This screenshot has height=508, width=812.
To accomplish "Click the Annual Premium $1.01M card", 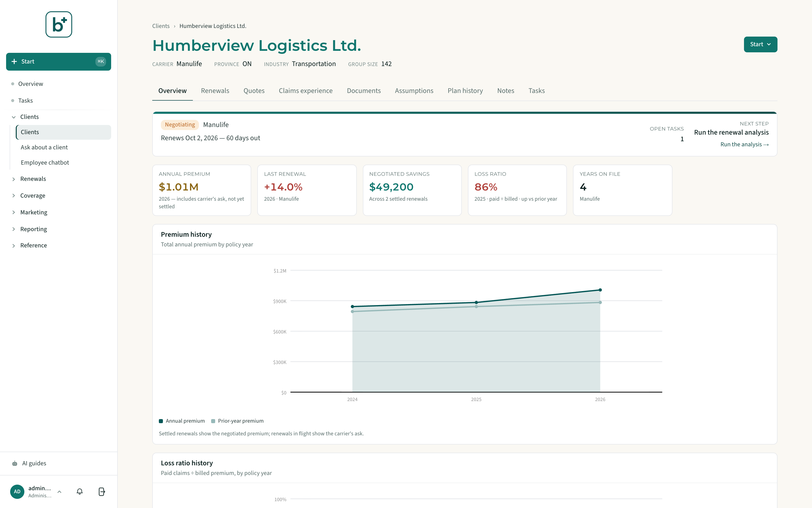I will 202,190.
